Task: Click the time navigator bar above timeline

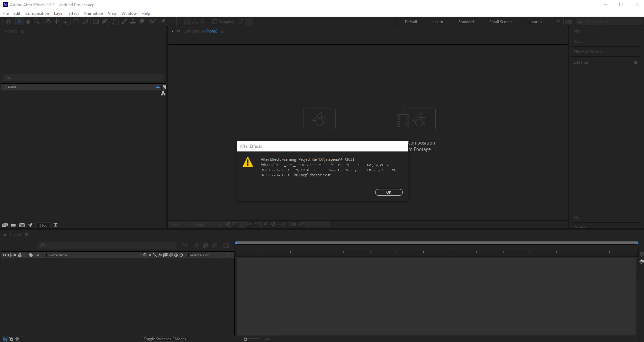Action: pos(436,243)
